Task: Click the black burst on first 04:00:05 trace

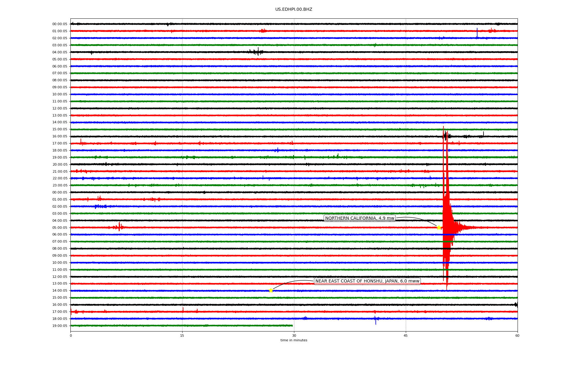Action: pos(257,52)
